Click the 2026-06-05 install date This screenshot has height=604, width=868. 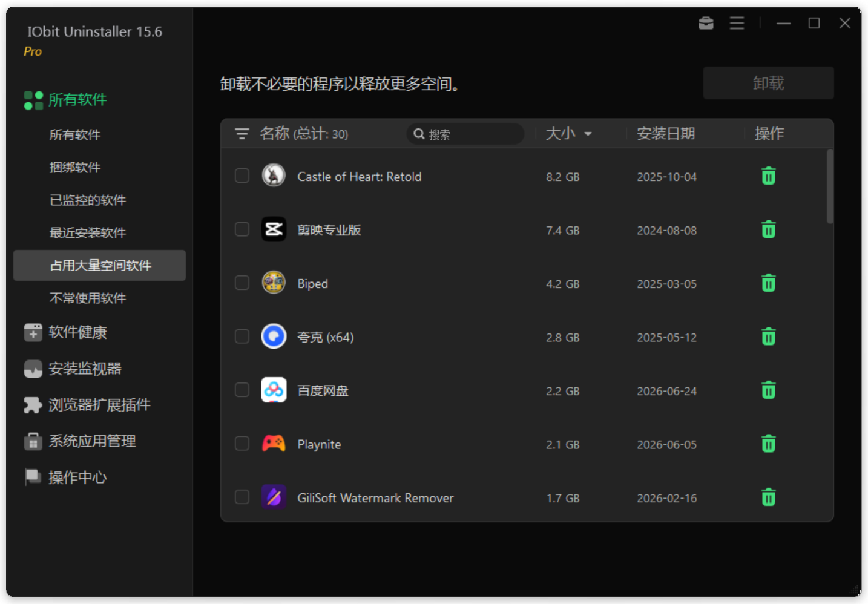tap(667, 445)
